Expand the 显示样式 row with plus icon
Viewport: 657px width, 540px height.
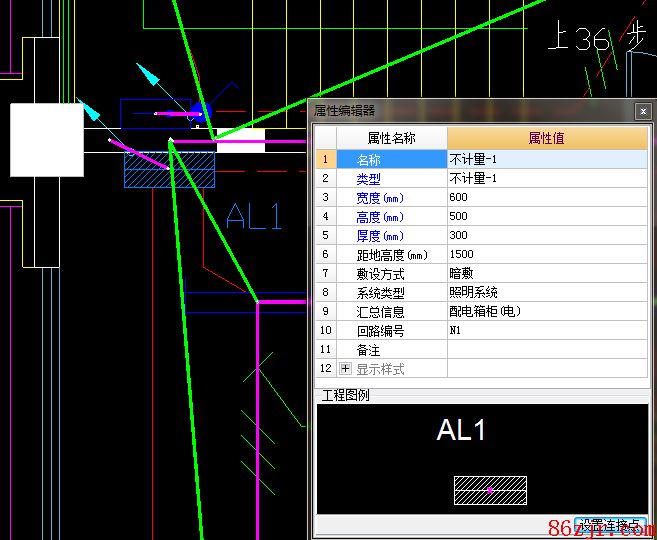coord(345,369)
